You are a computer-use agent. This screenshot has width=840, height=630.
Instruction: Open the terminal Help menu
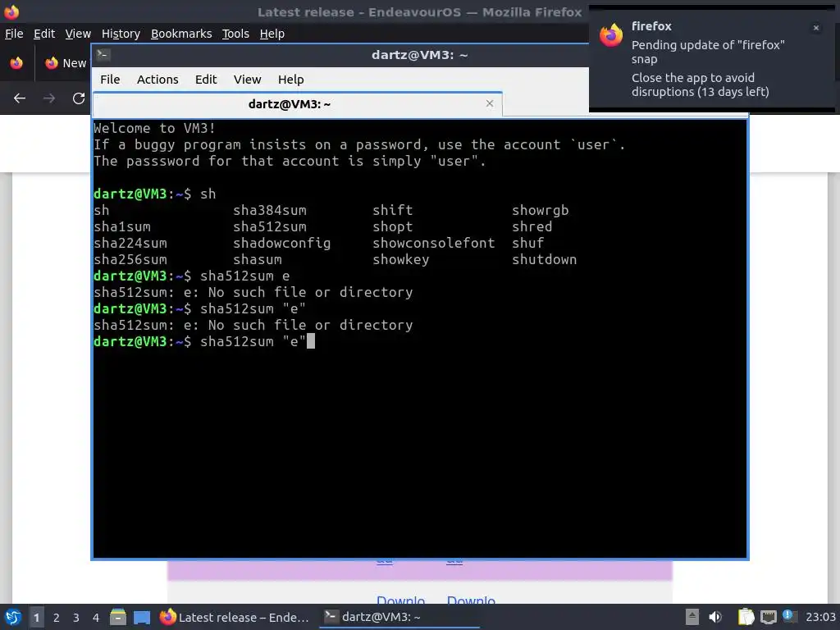point(291,80)
